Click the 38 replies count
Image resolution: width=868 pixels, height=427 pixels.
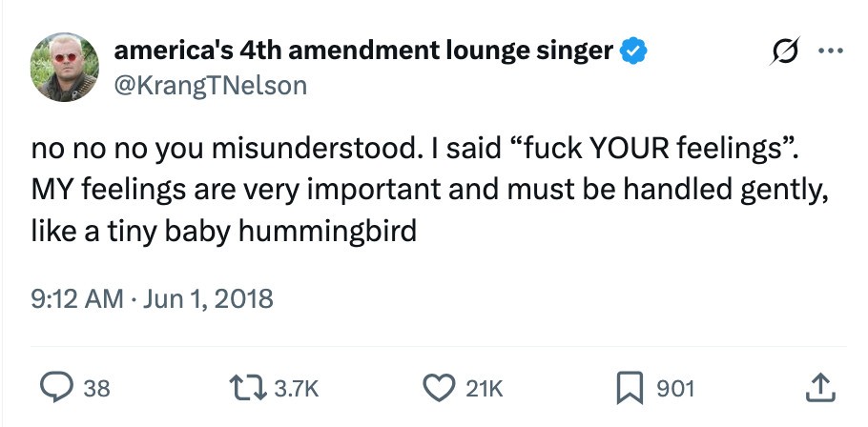click(96, 388)
